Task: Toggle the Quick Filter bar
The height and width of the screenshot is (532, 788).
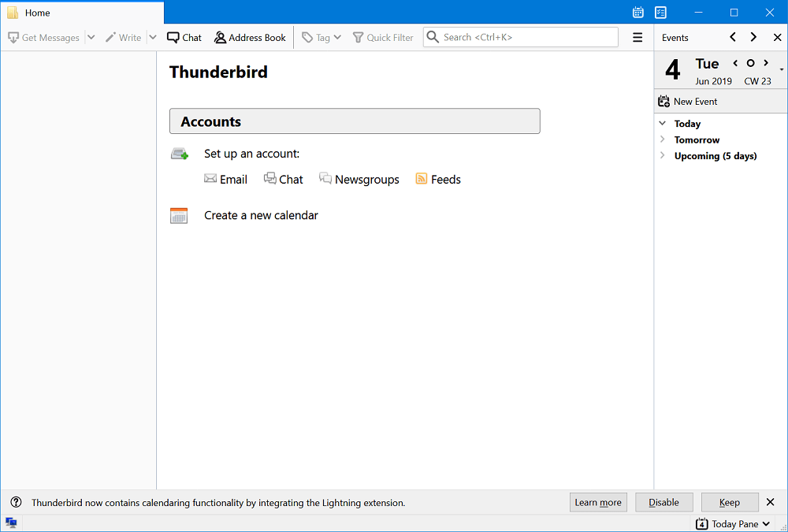Action: [383, 38]
